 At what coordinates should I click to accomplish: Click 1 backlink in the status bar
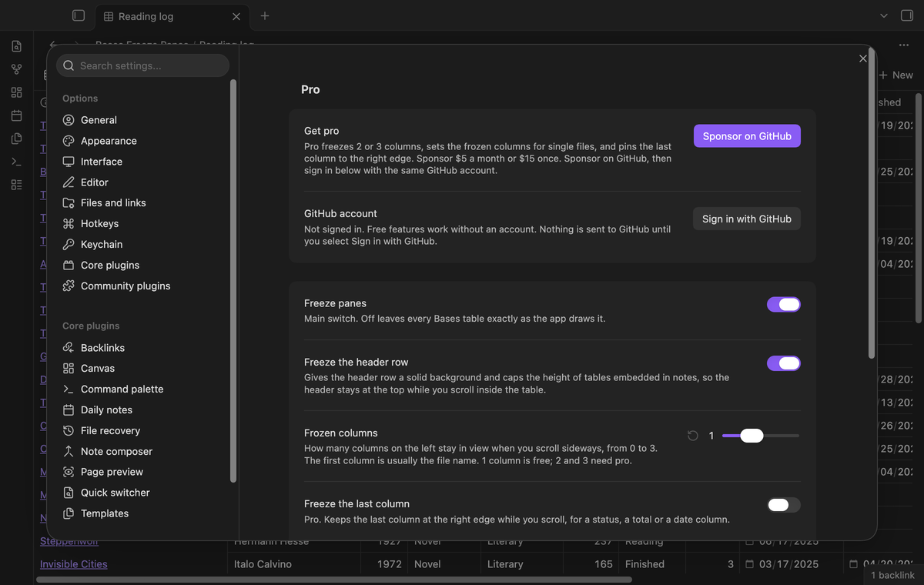coord(893,576)
